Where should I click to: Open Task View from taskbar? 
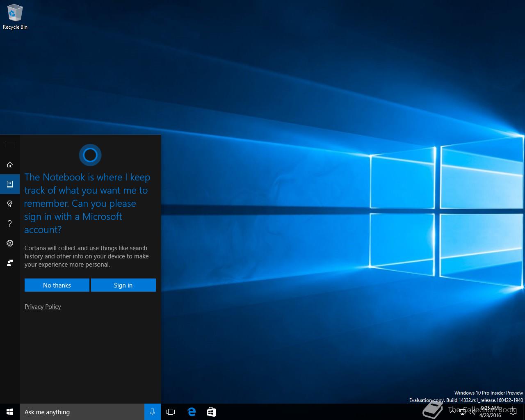171,412
